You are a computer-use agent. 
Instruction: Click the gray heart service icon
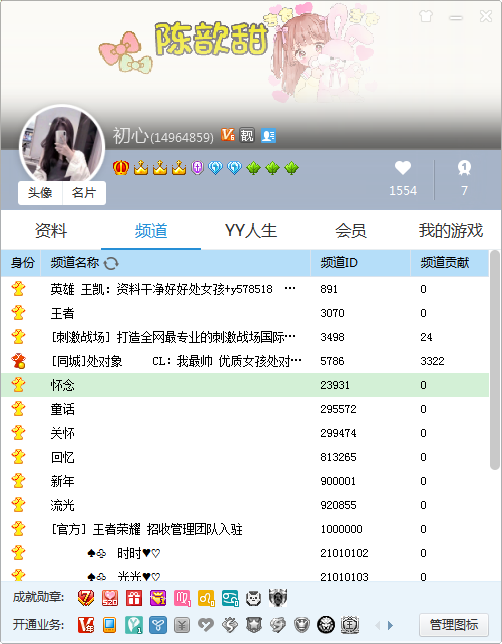(x=205, y=625)
